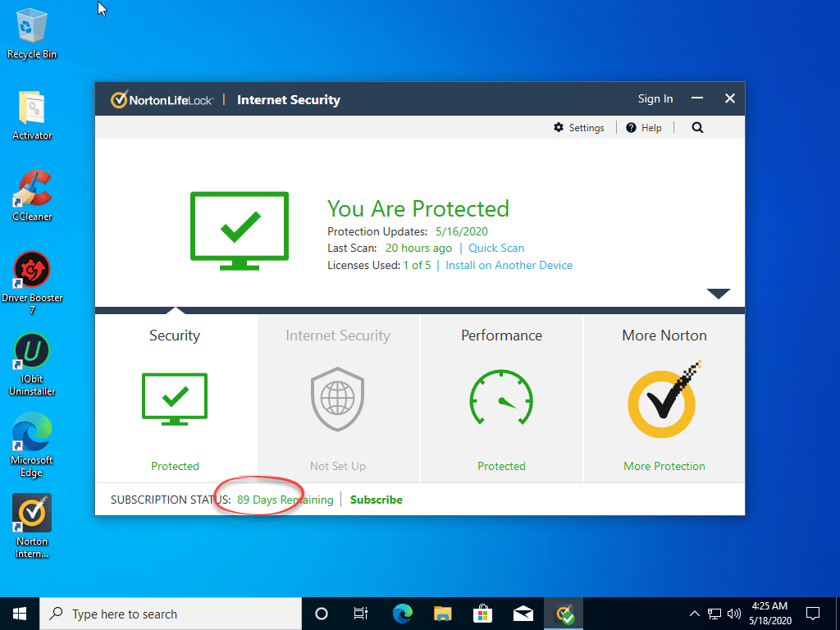Click the You Are Protected heading
840x630 pixels.
pos(418,208)
